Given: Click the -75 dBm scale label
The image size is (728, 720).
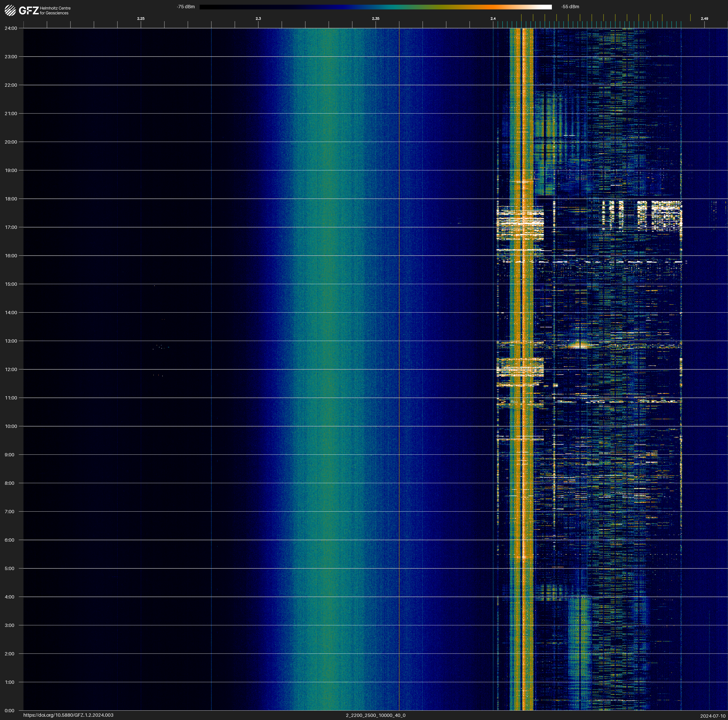Looking at the screenshot, I should [x=185, y=7].
